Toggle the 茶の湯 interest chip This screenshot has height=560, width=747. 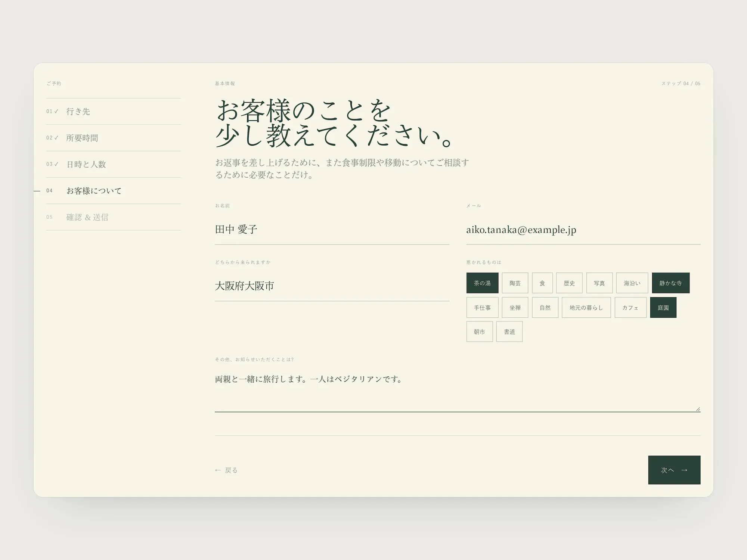click(x=482, y=283)
